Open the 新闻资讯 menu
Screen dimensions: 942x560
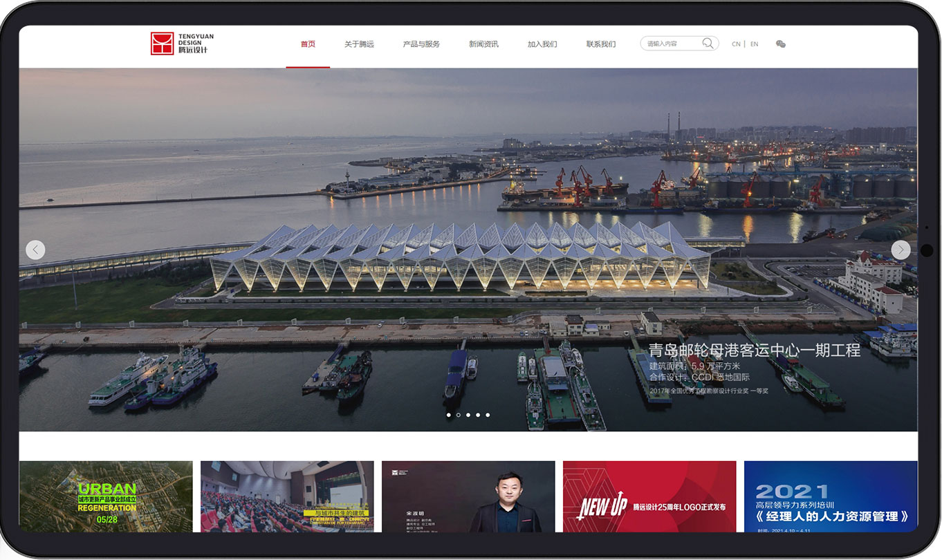[x=483, y=44]
